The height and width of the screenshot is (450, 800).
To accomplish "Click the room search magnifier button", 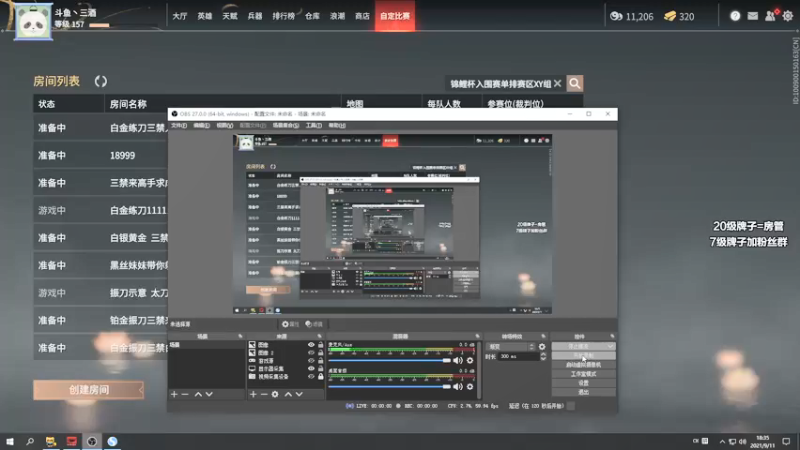I will point(574,84).
